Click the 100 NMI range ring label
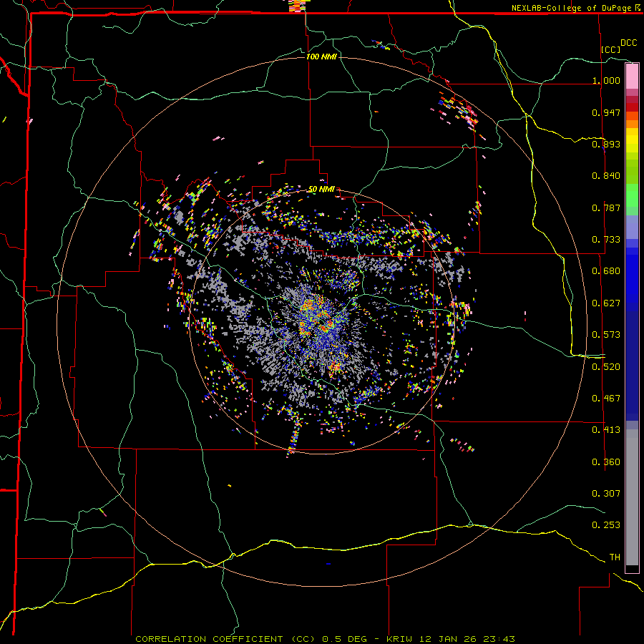 [321, 57]
